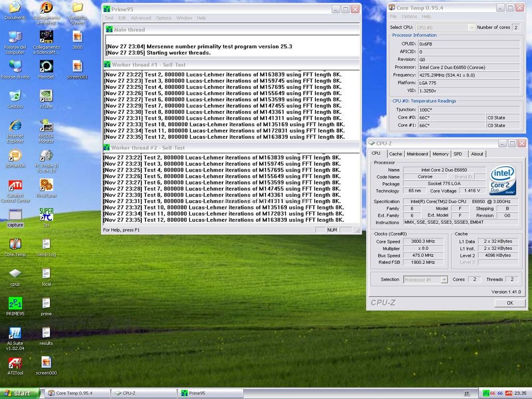Launch ATI Catalyst Control Center icon
The image size is (532, 399).
click(15, 191)
